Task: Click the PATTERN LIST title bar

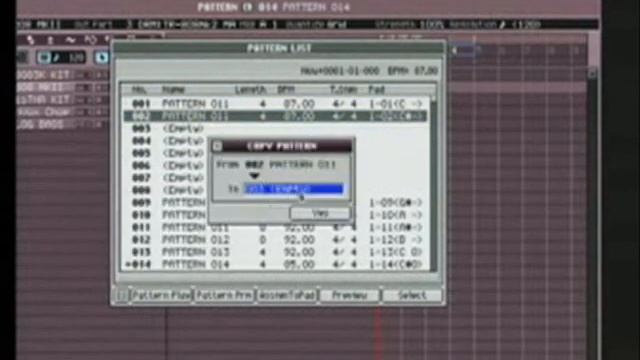Action: [x=279, y=48]
